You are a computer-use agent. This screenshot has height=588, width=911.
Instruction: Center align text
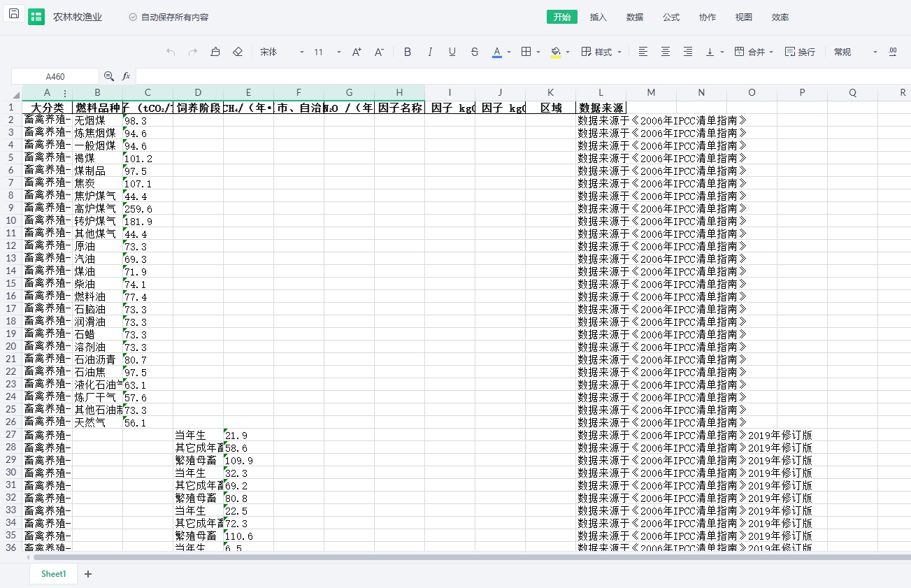666,52
